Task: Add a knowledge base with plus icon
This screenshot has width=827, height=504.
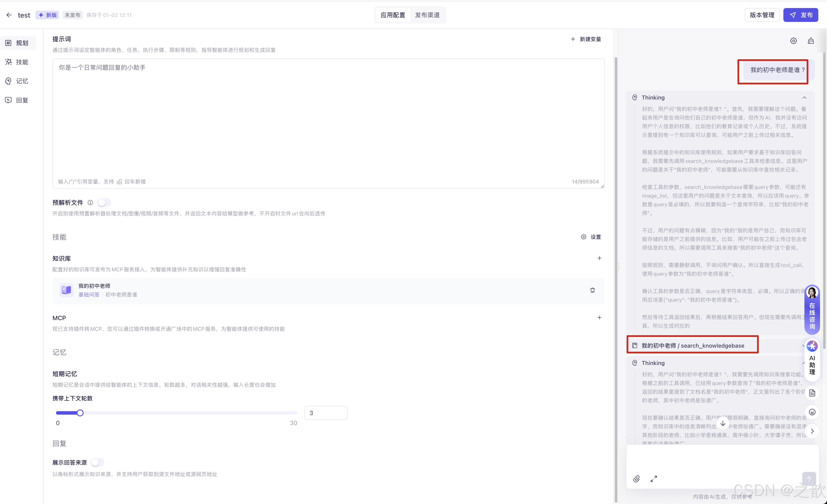Action: [599, 258]
